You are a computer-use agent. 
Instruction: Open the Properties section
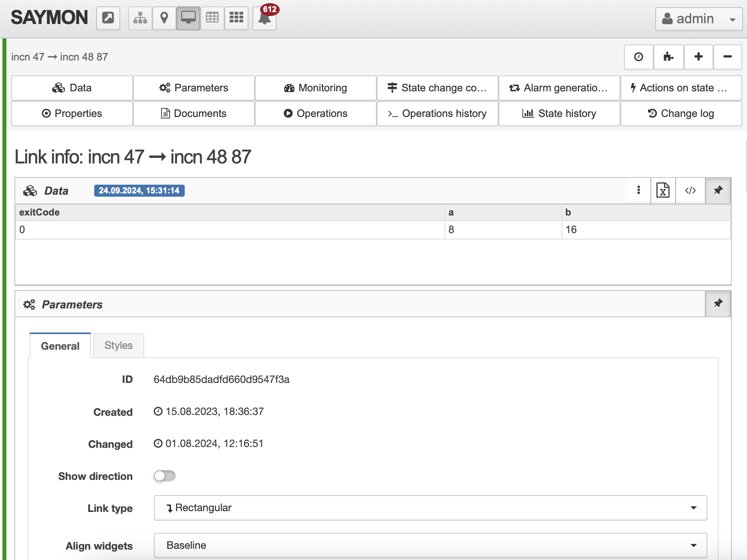pos(72,113)
